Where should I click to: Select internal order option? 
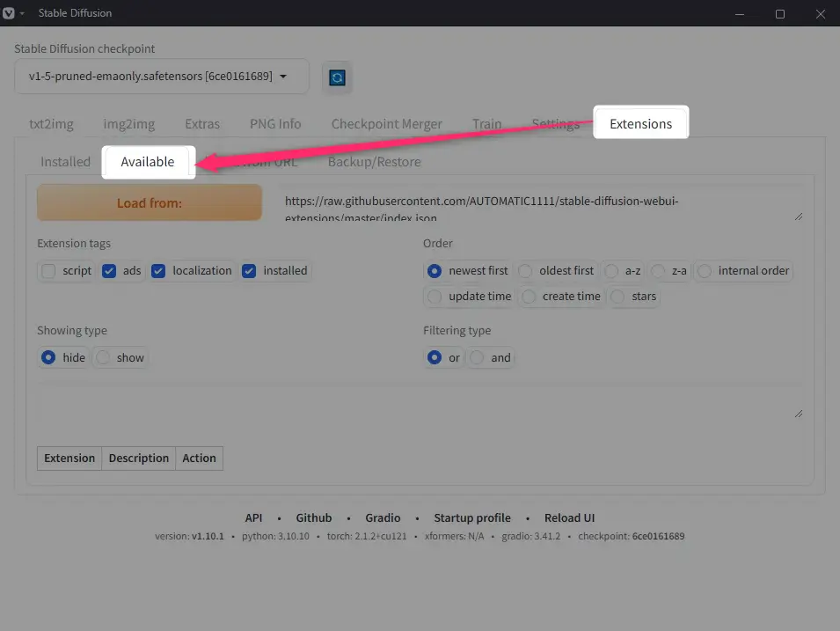coord(705,271)
